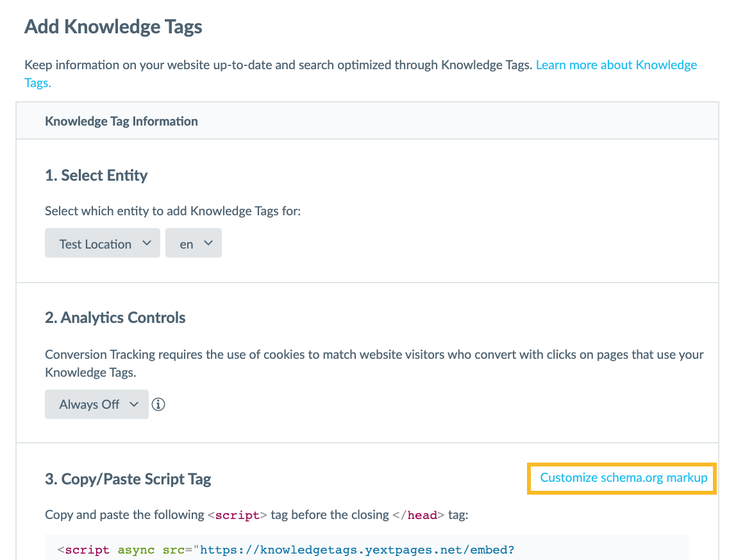Viewport: 736px width, 560px height.
Task: Open the Always Off conversion tracking dropdown
Action: [x=97, y=404]
